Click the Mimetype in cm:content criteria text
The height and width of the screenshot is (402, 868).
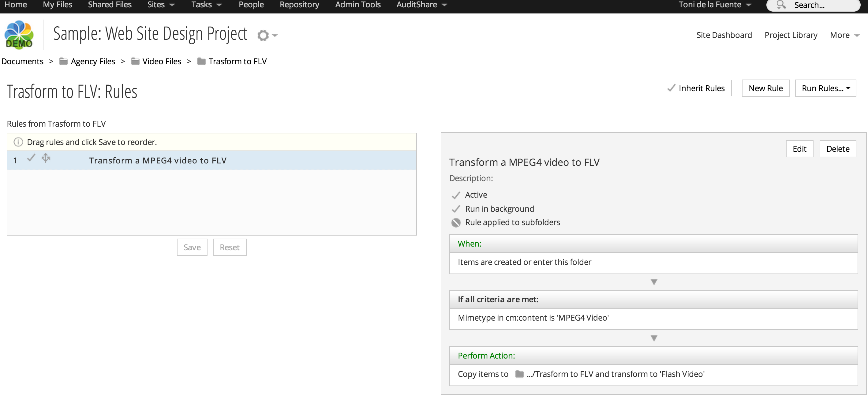tap(533, 318)
